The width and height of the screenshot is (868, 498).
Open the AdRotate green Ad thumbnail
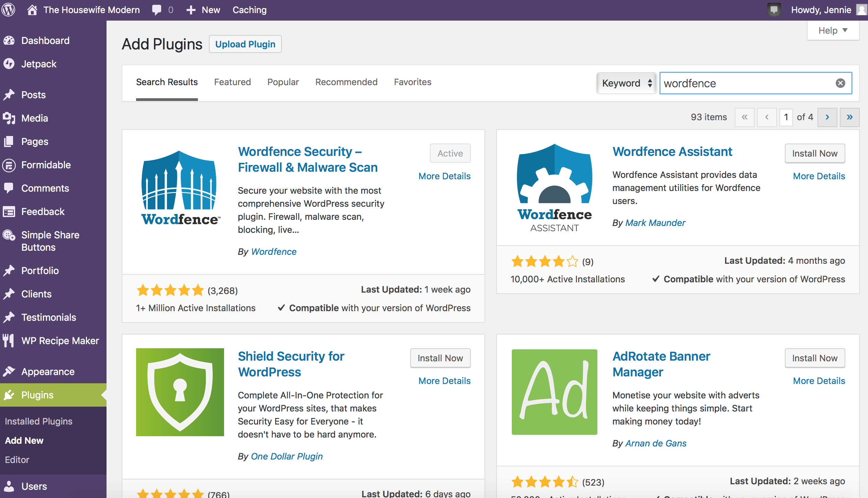pos(555,392)
